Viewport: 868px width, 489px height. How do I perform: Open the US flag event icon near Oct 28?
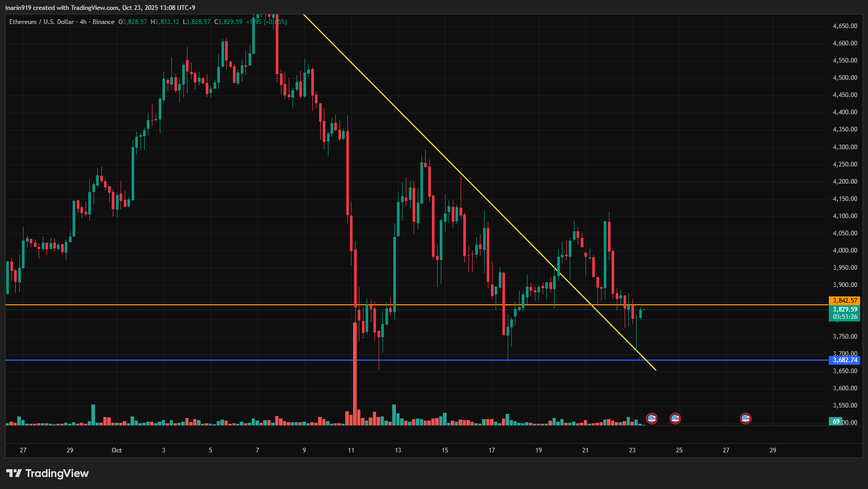click(745, 418)
